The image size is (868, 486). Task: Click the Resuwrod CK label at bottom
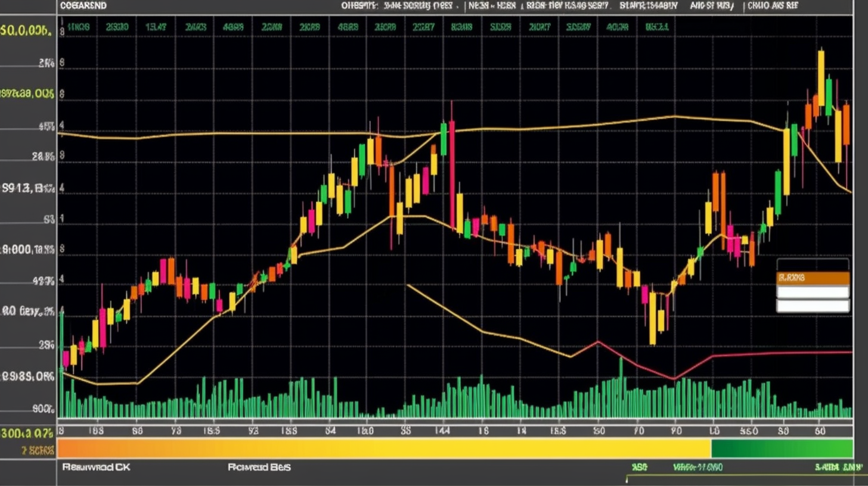(96, 468)
